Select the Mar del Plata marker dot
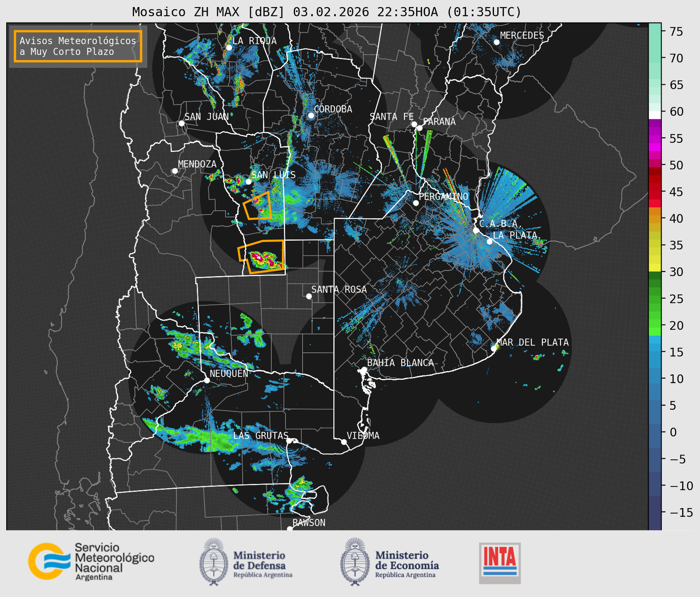700x597 pixels. pyautogui.click(x=493, y=348)
